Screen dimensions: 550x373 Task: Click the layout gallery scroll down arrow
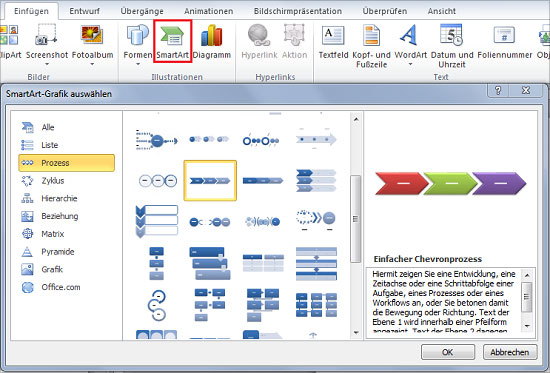click(x=356, y=332)
